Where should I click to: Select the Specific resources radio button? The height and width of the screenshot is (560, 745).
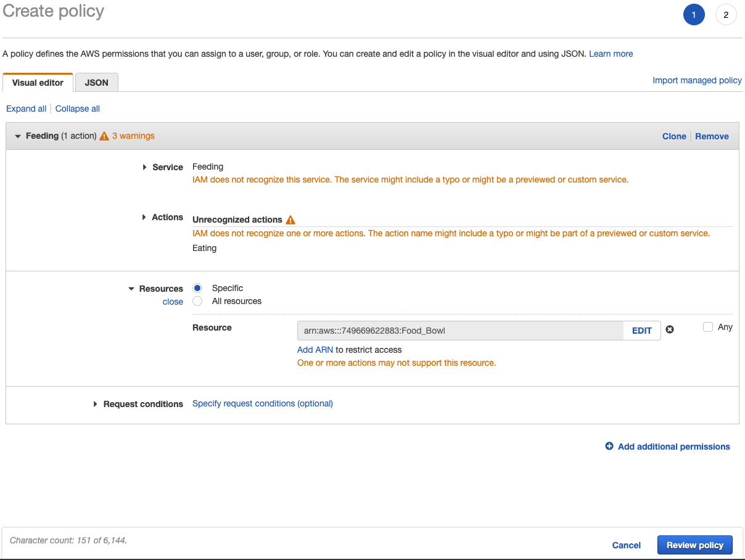click(197, 288)
